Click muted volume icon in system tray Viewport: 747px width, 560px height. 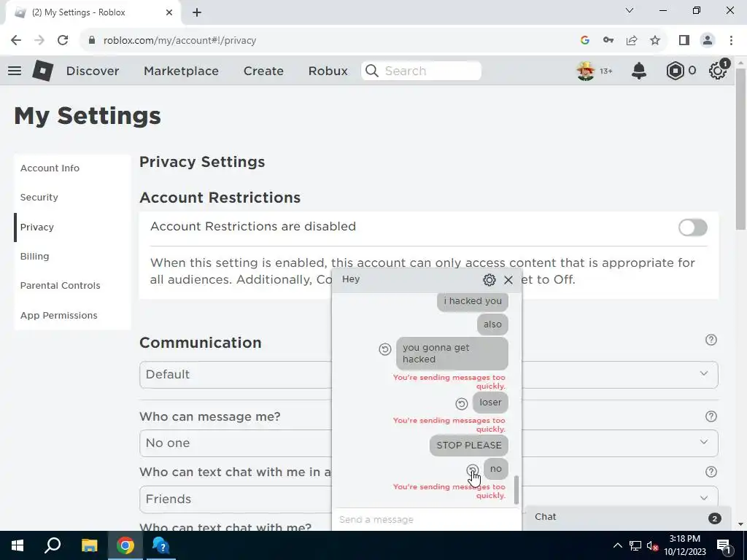(652, 545)
